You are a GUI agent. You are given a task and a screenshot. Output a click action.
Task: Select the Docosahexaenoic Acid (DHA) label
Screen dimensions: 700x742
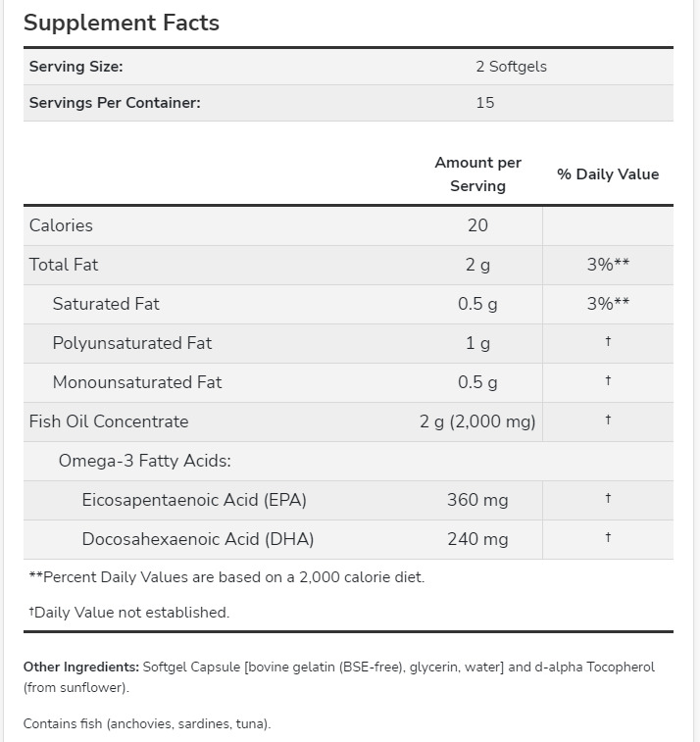click(x=198, y=539)
